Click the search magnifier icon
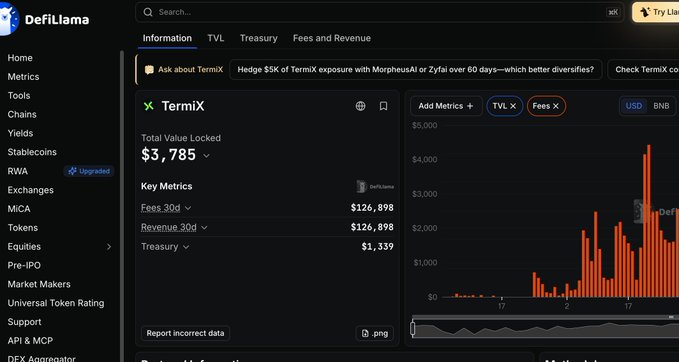Image resolution: width=679 pixels, height=362 pixels. (x=148, y=12)
